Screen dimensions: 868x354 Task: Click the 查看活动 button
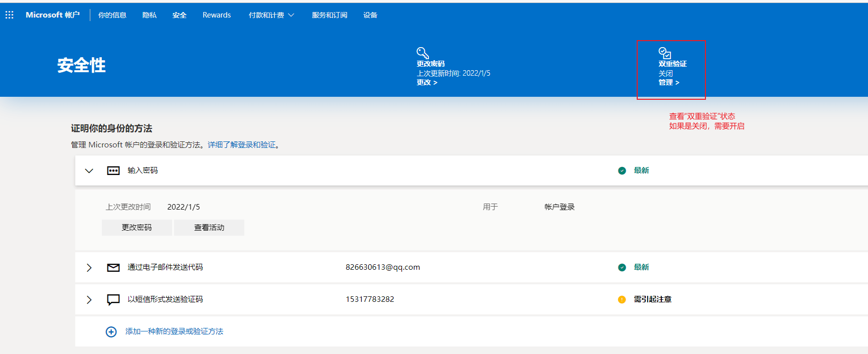coord(209,227)
